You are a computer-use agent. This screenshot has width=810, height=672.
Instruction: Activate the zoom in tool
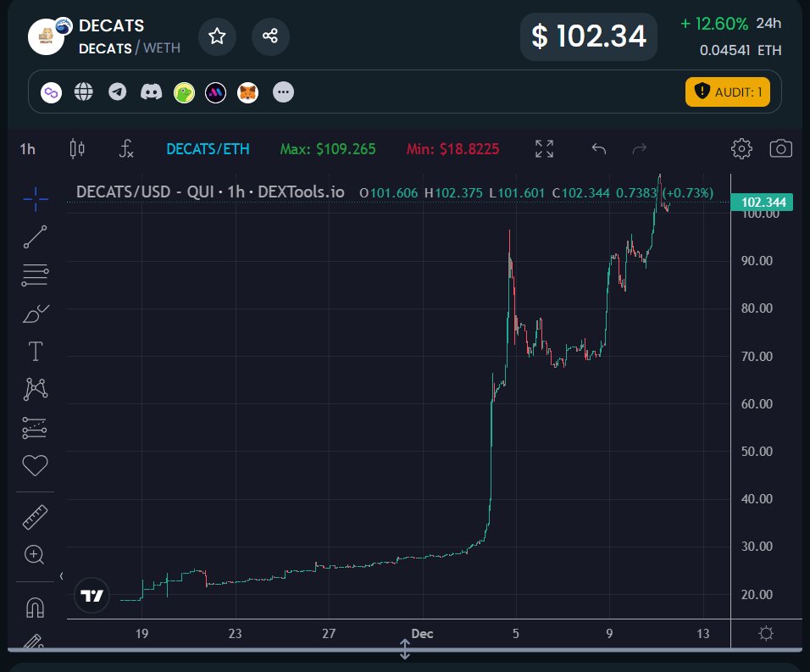pos(35,555)
